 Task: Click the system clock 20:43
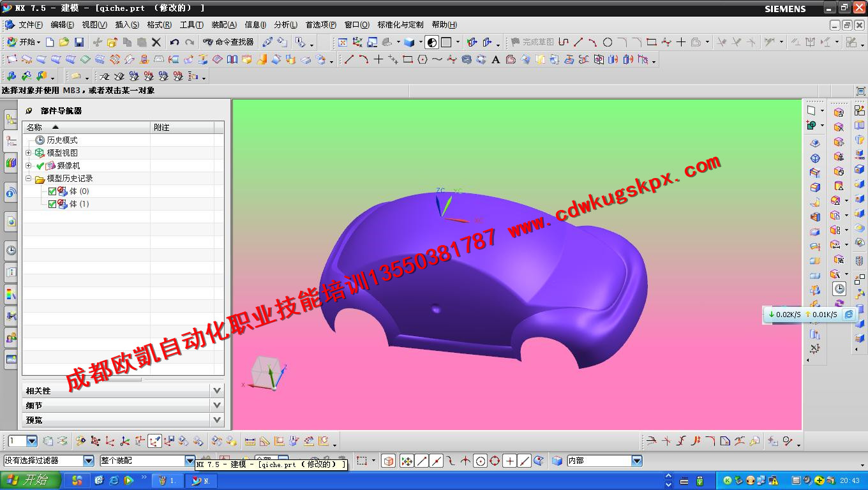click(849, 480)
